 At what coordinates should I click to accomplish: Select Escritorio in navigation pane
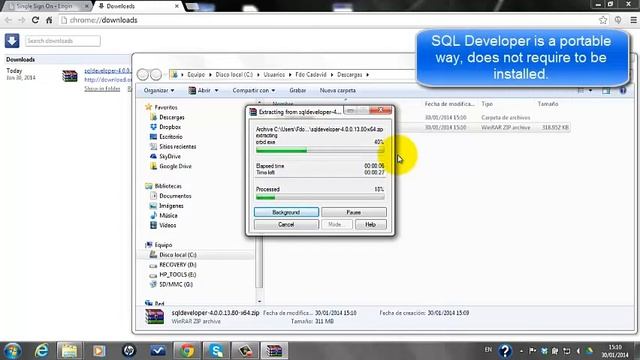click(171, 137)
